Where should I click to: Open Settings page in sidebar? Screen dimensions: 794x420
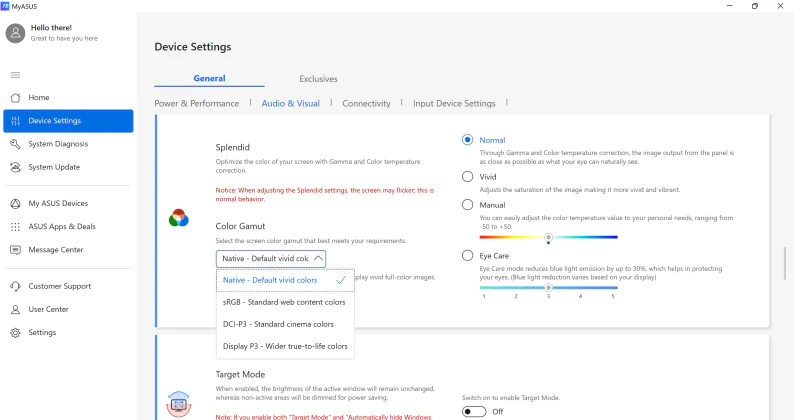tap(68, 332)
